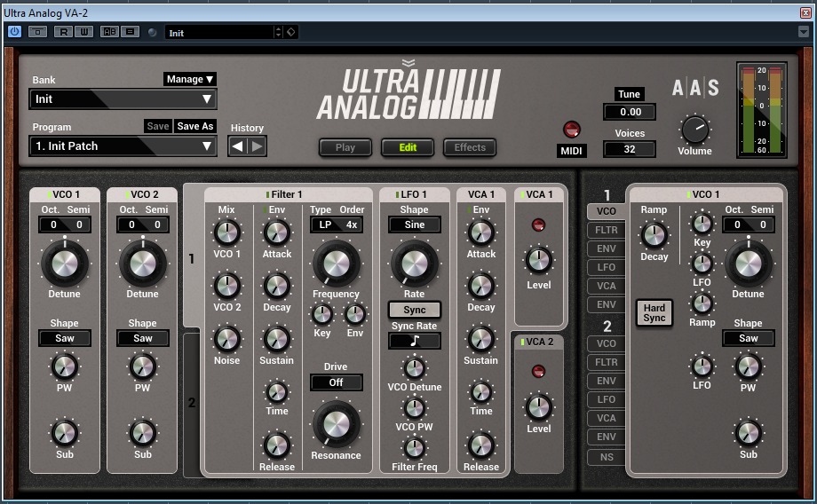Switch the A/B comparison setting
The image size is (817, 504).
pos(109,32)
